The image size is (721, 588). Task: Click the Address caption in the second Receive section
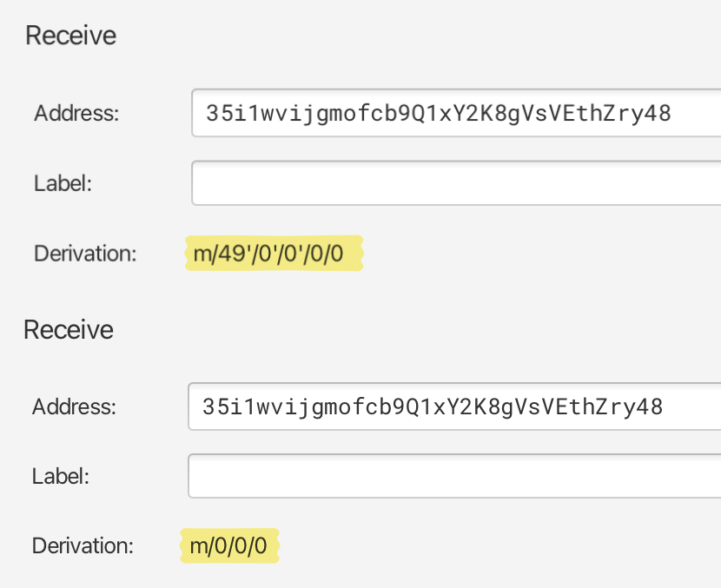pyautogui.click(x=74, y=406)
